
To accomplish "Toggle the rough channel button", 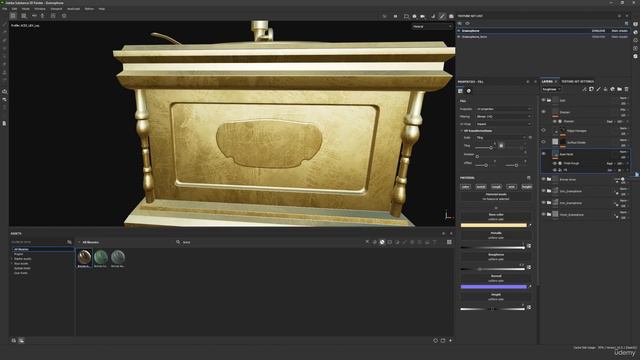I will [x=496, y=187].
